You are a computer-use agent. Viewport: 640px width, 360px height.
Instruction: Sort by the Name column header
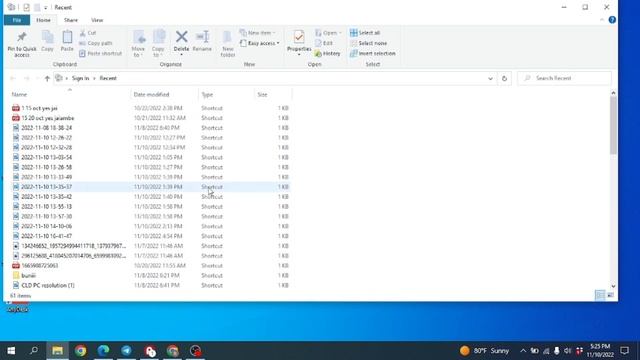69,94
